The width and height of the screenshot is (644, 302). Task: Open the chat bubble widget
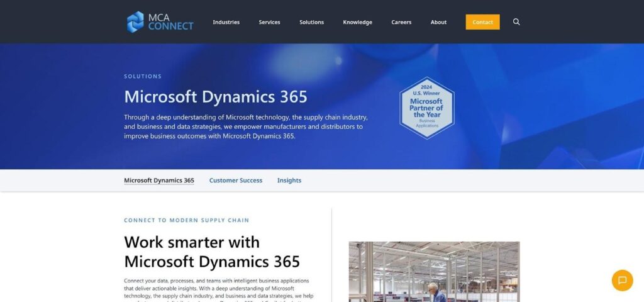click(x=622, y=280)
